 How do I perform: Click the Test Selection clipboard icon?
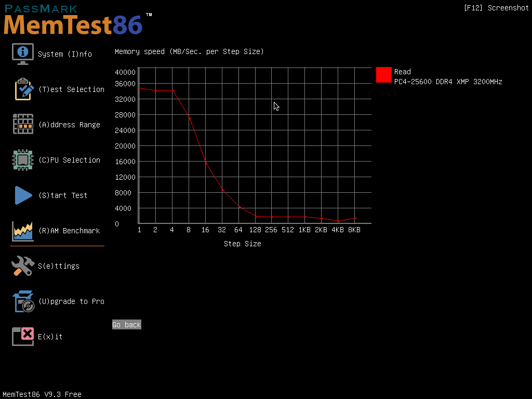pyautogui.click(x=24, y=89)
